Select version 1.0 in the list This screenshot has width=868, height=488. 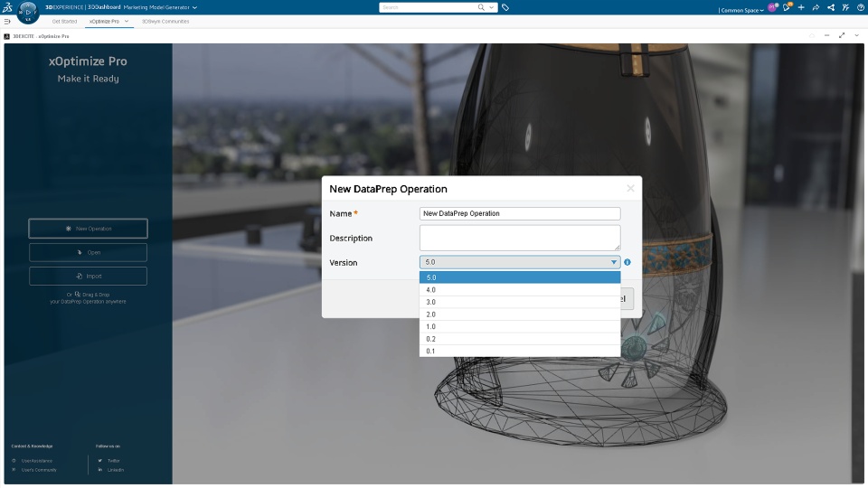[x=520, y=326]
